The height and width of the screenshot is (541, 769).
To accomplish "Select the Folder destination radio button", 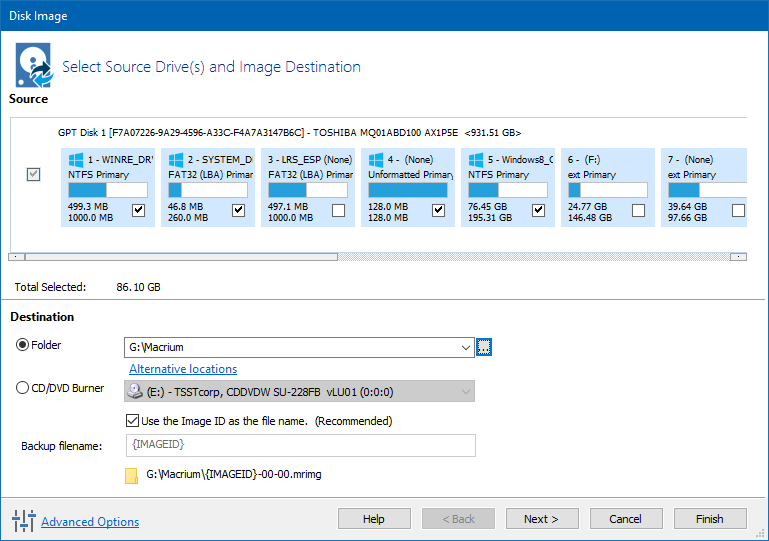I will pyautogui.click(x=23, y=345).
